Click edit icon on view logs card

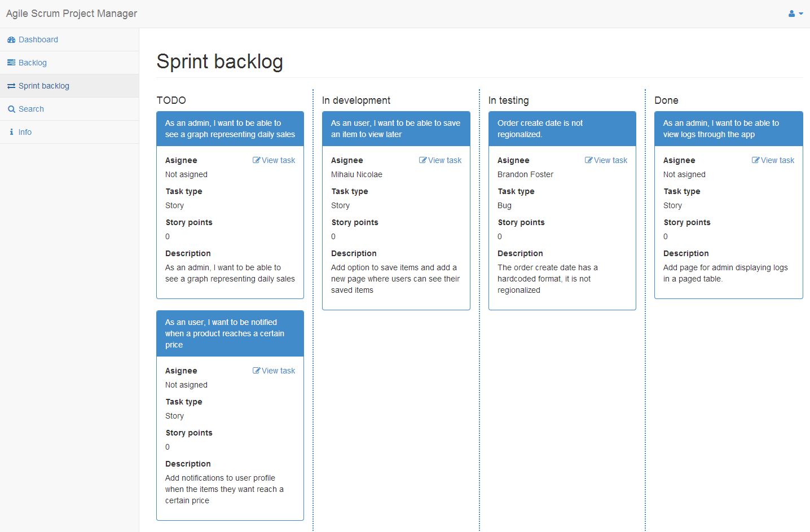pos(756,160)
